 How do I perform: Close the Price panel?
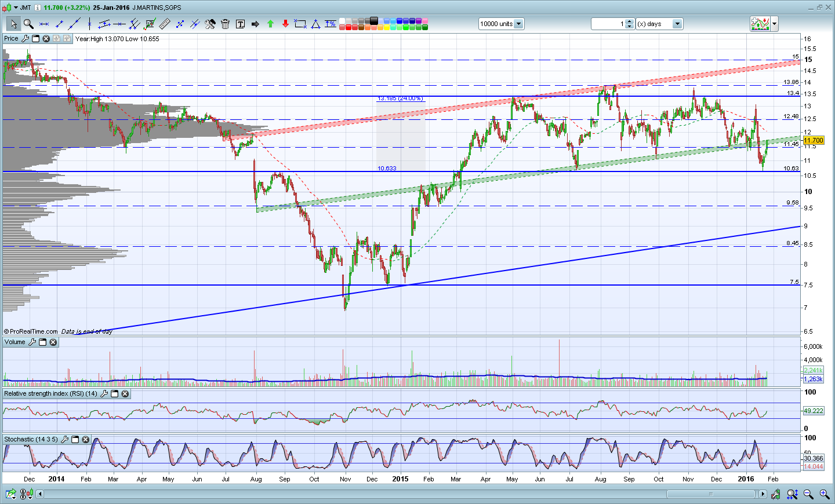tap(46, 39)
